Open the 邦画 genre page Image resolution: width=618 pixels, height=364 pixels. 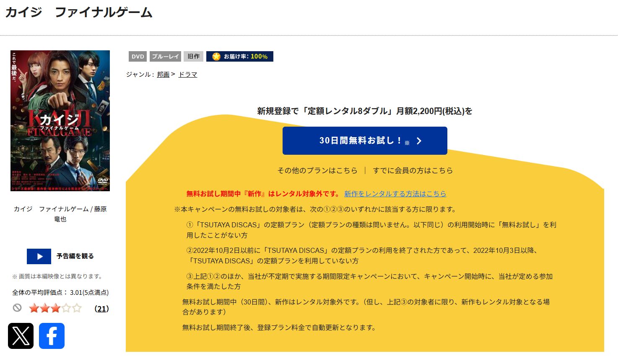tap(163, 74)
